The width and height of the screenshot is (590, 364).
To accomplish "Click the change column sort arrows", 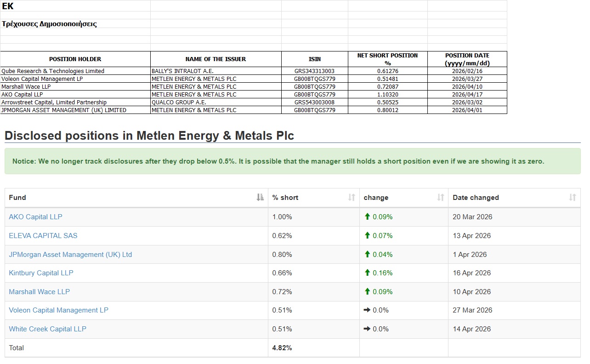I will [440, 198].
